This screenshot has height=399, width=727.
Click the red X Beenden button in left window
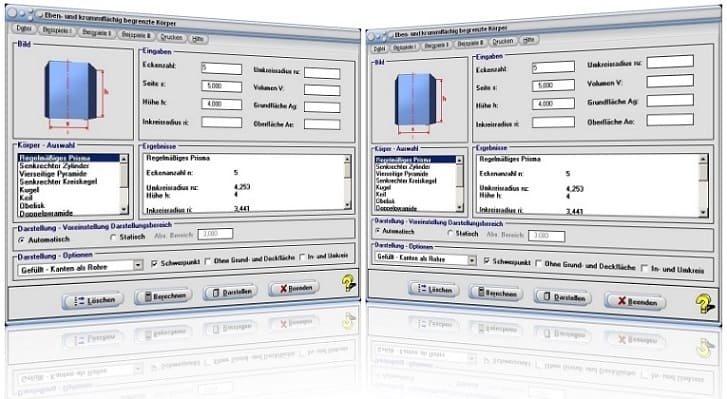click(x=294, y=288)
